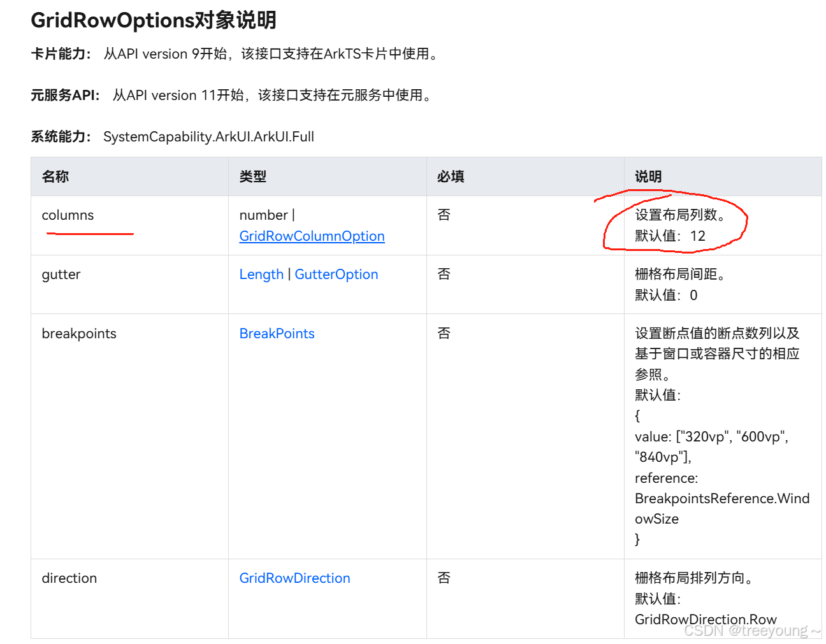Open the GutterOption link

(337, 274)
